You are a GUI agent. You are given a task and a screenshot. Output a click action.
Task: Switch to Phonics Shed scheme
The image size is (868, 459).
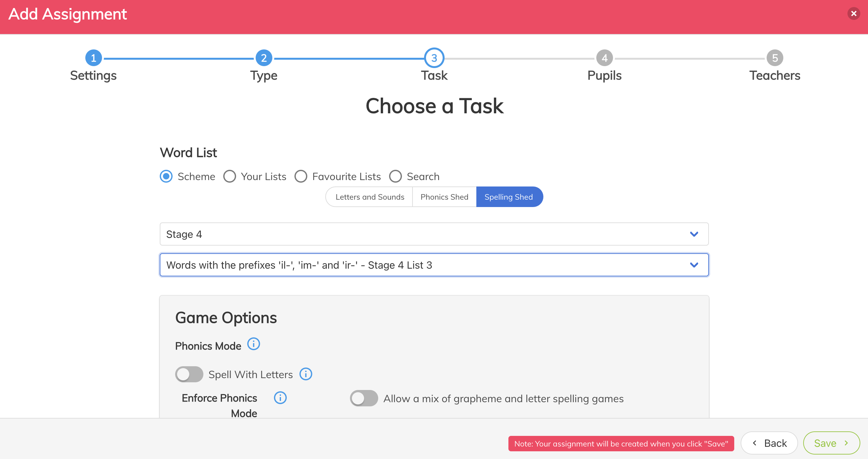click(444, 197)
